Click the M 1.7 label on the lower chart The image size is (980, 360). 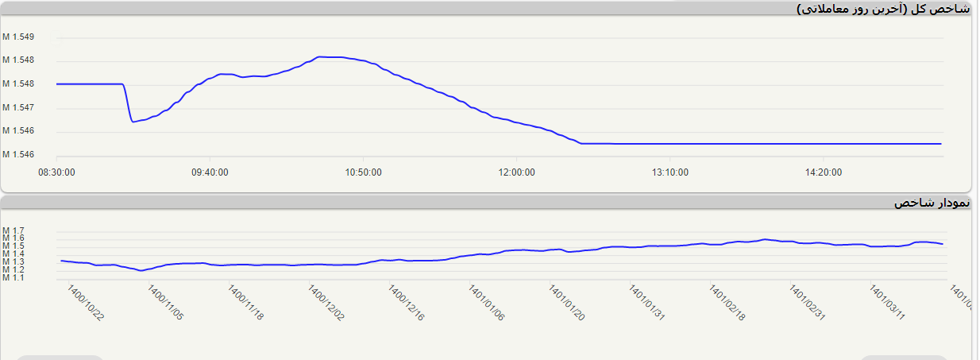[x=14, y=230]
